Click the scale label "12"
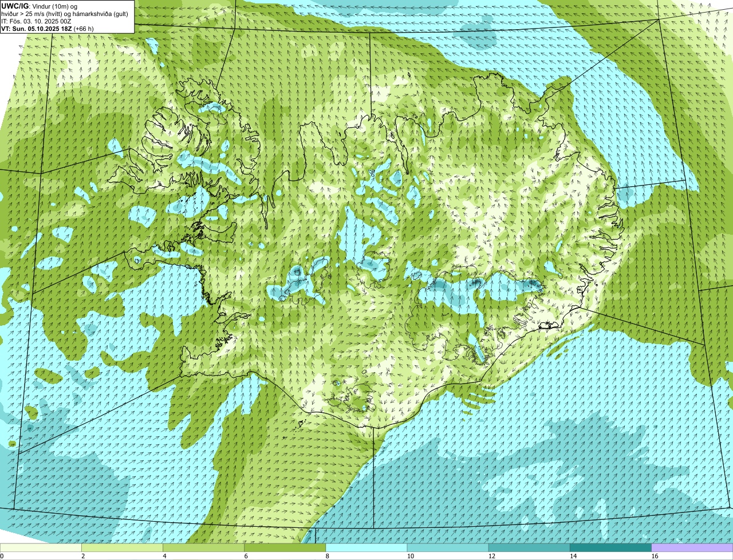The height and width of the screenshot is (560, 733). (491, 556)
